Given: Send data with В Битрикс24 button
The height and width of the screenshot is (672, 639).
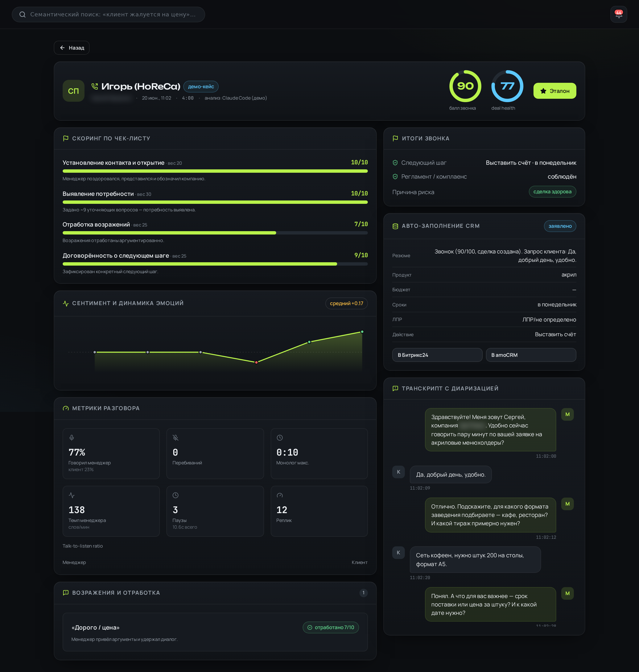Looking at the screenshot, I should pos(437,355).
